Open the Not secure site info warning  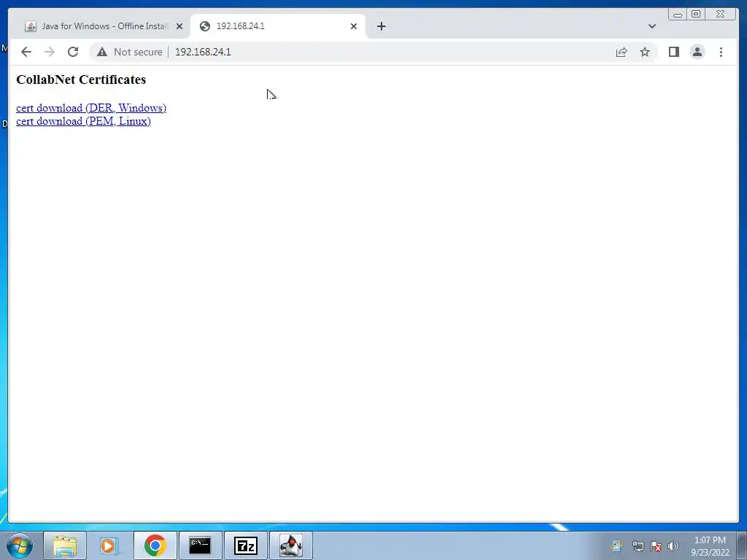pos(130,52)
